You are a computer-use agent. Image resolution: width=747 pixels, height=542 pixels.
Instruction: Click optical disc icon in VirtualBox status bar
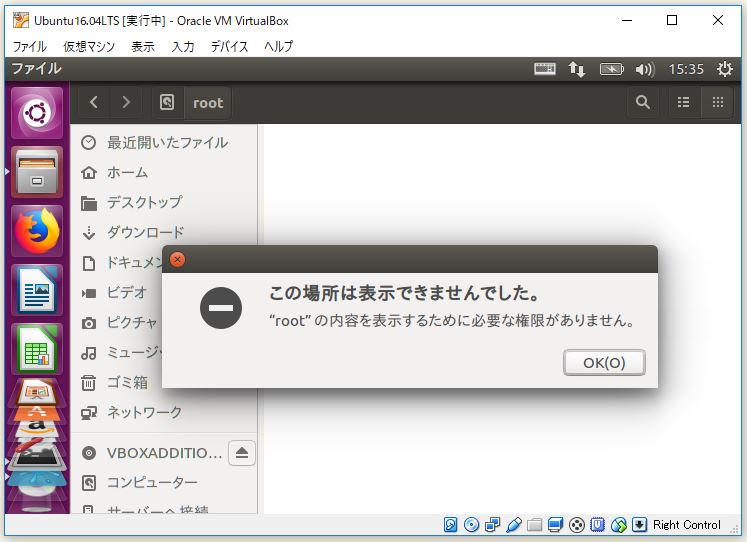[x=471, y=525]
